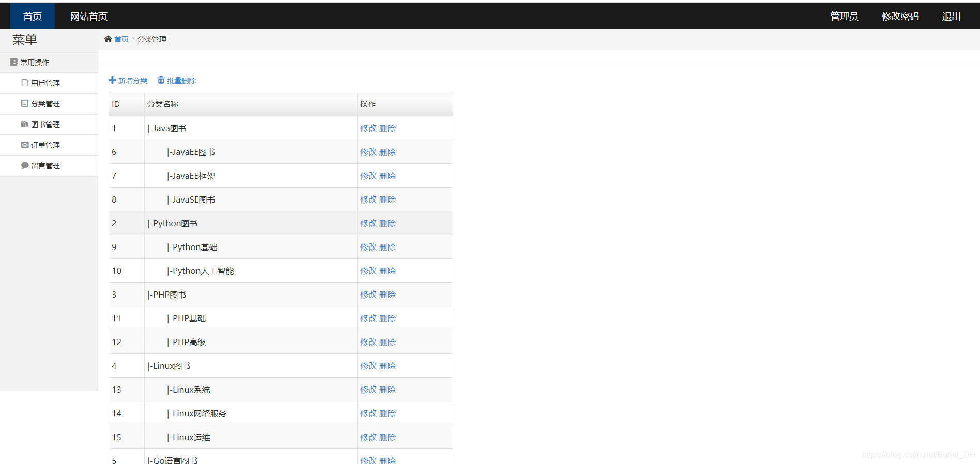The width and height of the screenshot is (980, 464).
Task: Click the 分类管理 list icon
Action: (x=25, y=103)
